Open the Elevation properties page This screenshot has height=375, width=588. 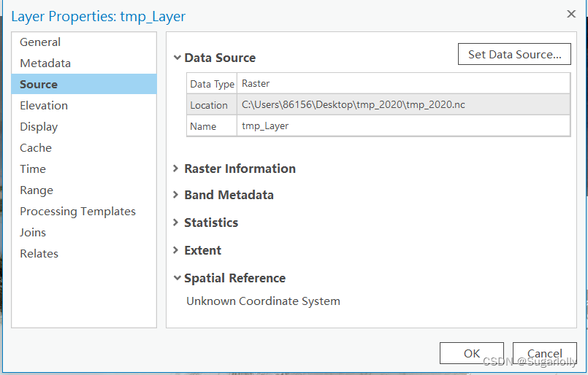point(84,105)
